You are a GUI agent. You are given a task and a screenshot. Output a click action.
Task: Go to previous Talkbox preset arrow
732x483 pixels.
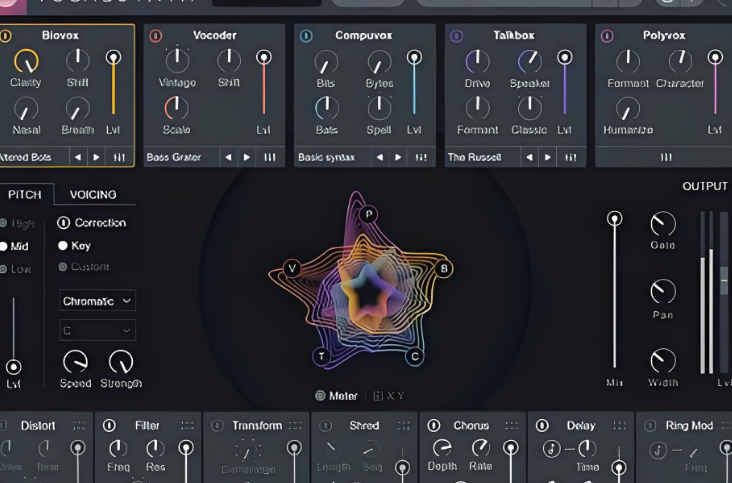pos(529,157)
